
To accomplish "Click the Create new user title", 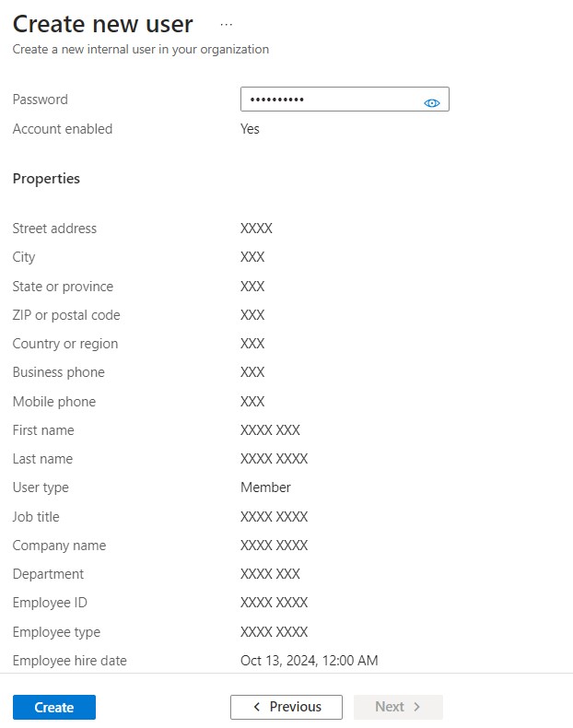I will pos(103,24).
